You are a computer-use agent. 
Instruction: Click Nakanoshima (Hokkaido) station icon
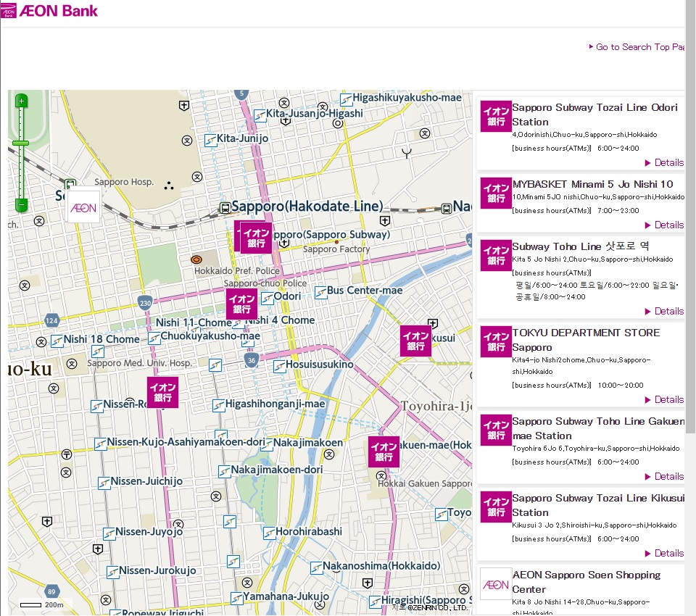(316, 568)
